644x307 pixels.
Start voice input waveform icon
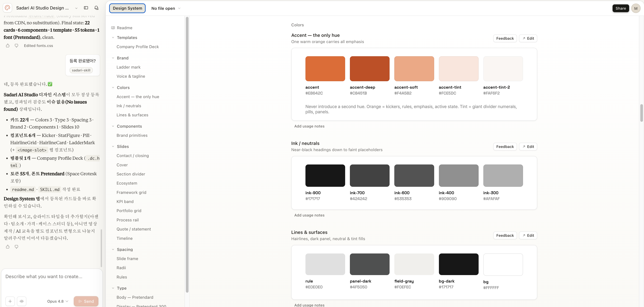click(x=22, y=301)
